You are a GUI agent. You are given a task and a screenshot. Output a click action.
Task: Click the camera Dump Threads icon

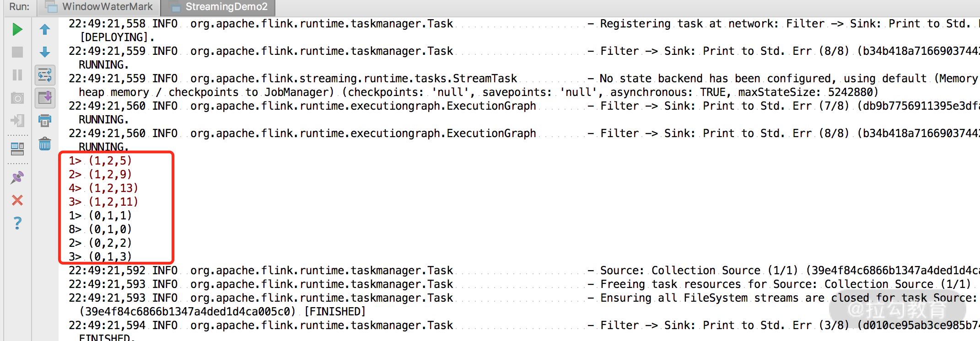point(17,98)
